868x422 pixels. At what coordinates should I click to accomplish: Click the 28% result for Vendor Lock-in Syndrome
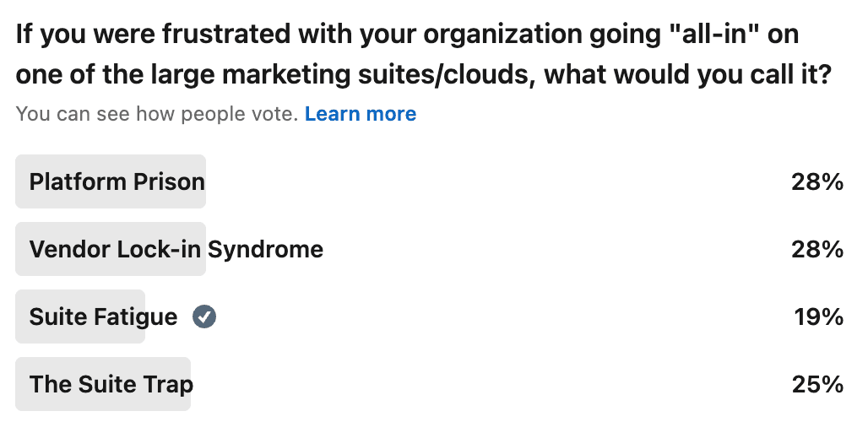coord(817,249)
